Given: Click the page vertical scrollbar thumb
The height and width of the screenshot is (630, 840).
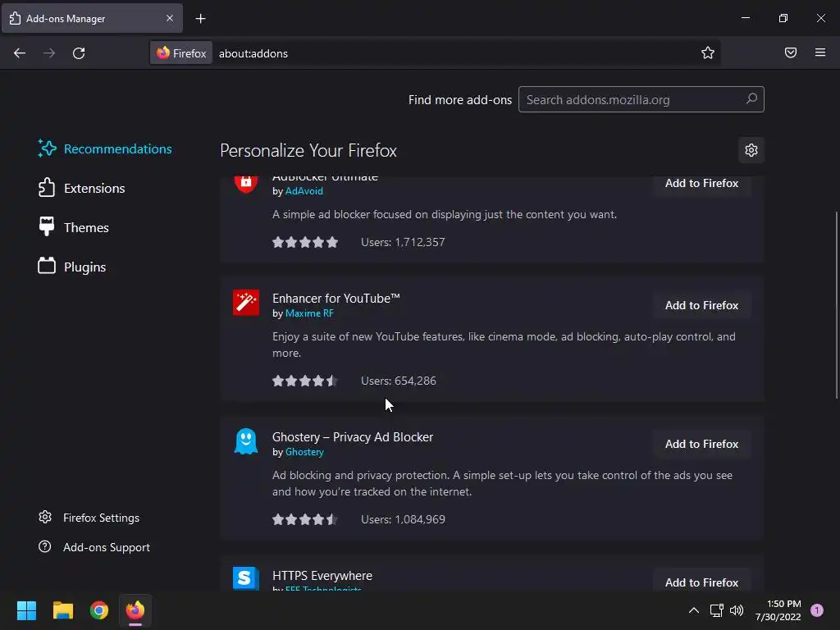Looking at the screenshot, I should (x=836, y=305).
